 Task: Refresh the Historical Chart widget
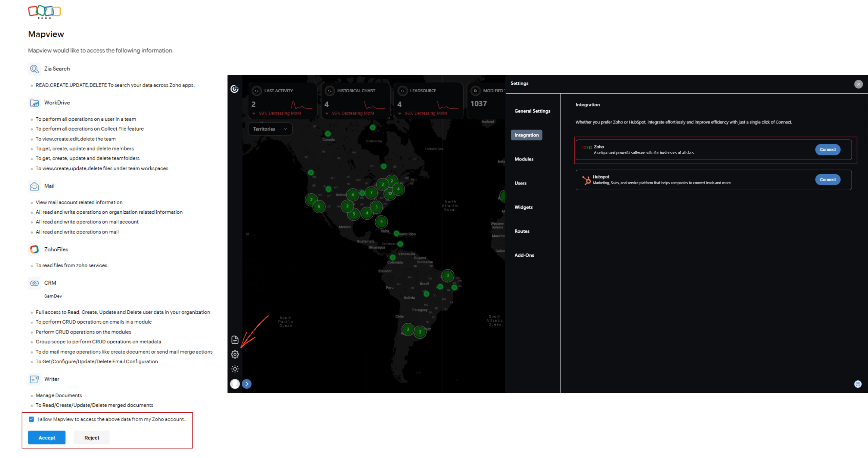330,91
